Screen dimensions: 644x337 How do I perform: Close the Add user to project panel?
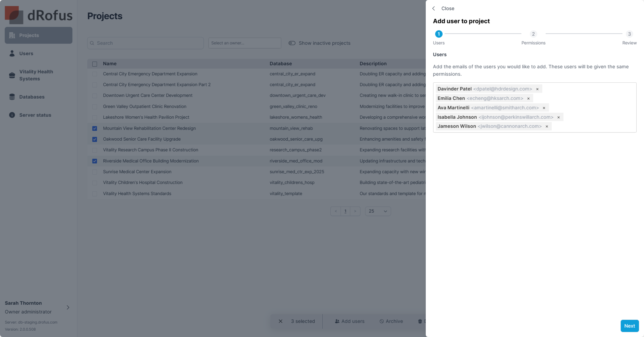click(x=447, y=8)
